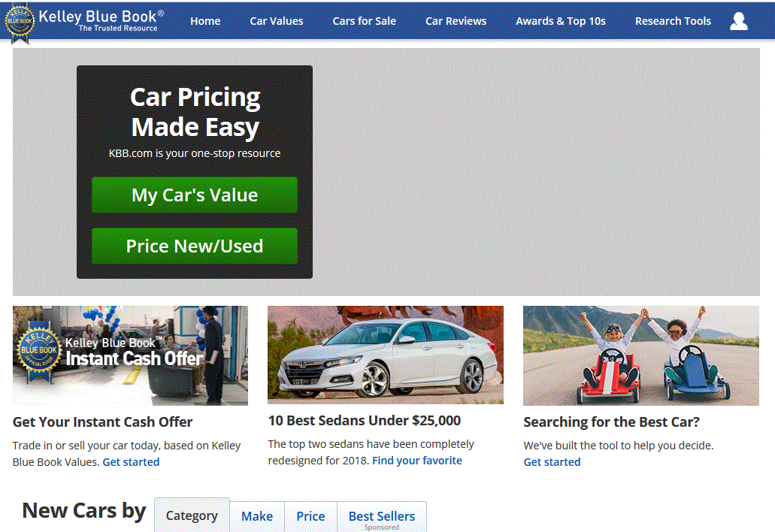Click the Find your favorite link
Screen dimensions: 775x532
pyautogui.click(x=417, y=461)
